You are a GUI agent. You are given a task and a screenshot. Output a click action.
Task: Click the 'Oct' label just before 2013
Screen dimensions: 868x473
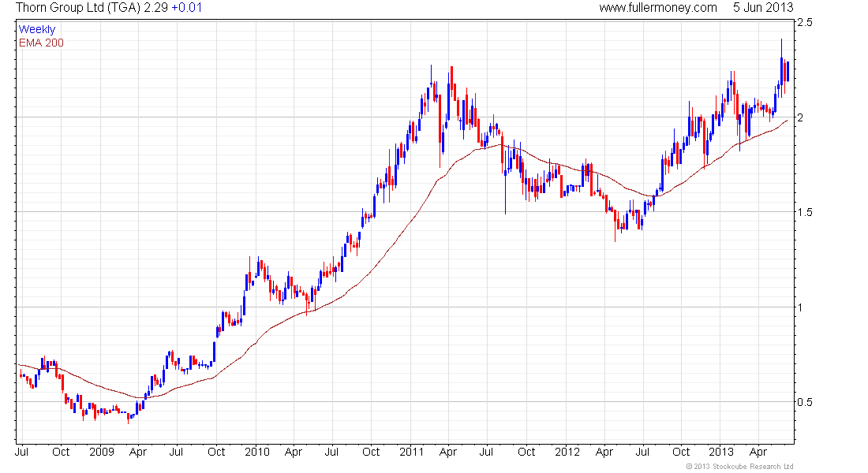pyautogui.click(x=682, y=452)
